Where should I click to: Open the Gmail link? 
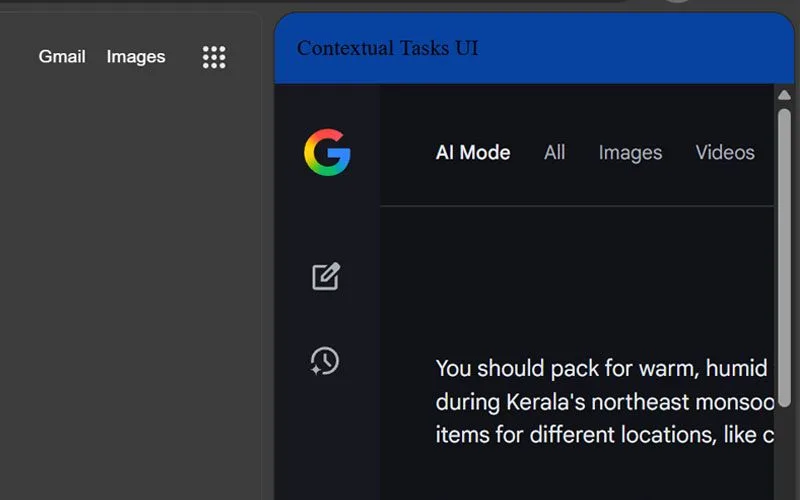click(x=62, y=57)
